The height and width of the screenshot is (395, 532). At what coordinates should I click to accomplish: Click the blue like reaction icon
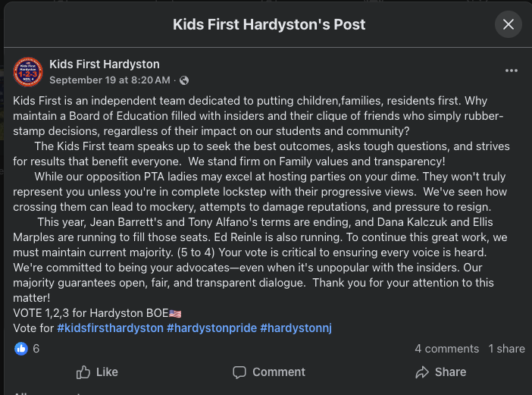coord(21,349)
